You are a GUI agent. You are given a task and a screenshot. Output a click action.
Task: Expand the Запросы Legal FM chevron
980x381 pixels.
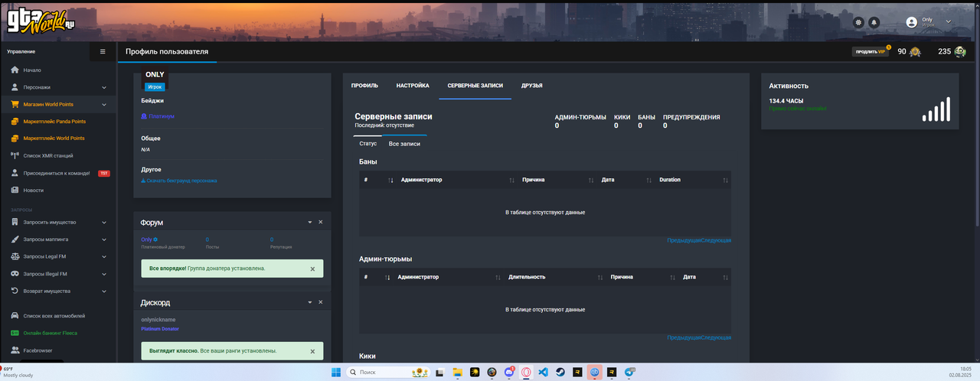tap(103, 256)
